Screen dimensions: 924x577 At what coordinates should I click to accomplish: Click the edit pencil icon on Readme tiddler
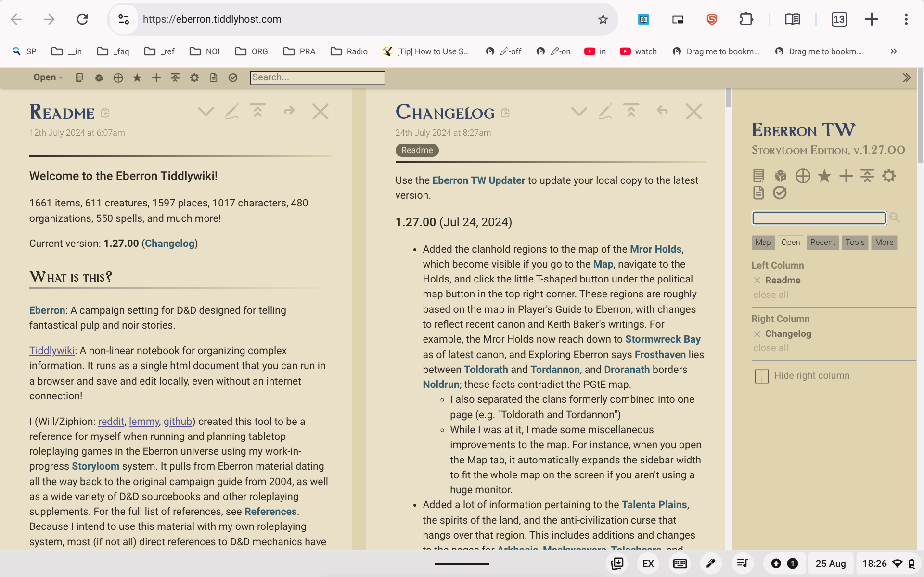point(232,112)
